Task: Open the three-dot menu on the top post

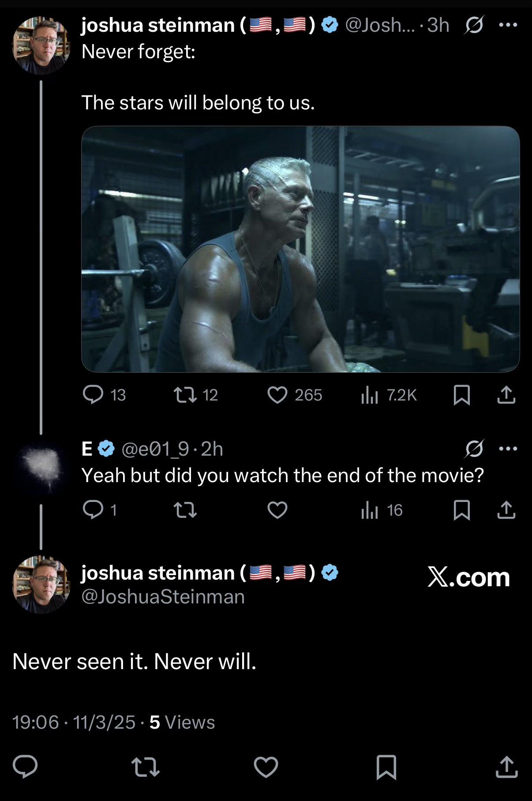Action: click(x=508, y=25)
